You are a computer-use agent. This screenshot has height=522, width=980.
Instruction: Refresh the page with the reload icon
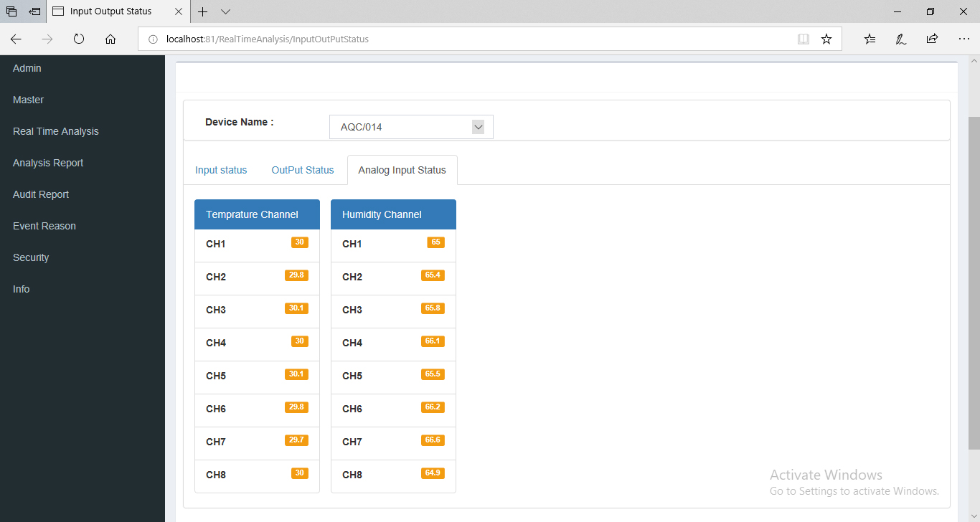[x=79, y=39]
